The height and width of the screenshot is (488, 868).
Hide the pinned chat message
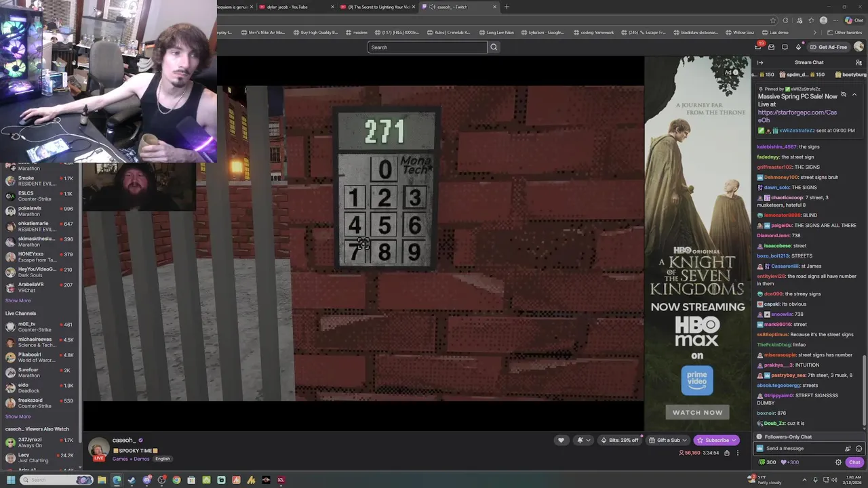(843, 95)
